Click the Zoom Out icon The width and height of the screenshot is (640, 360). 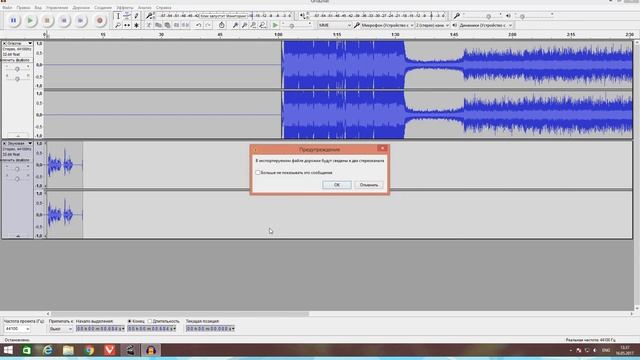point(244,25)
